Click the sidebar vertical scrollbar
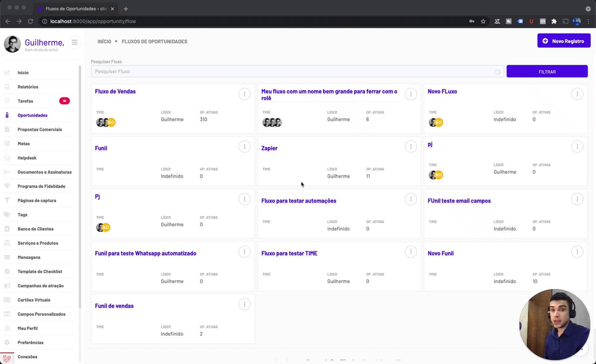 80,186
